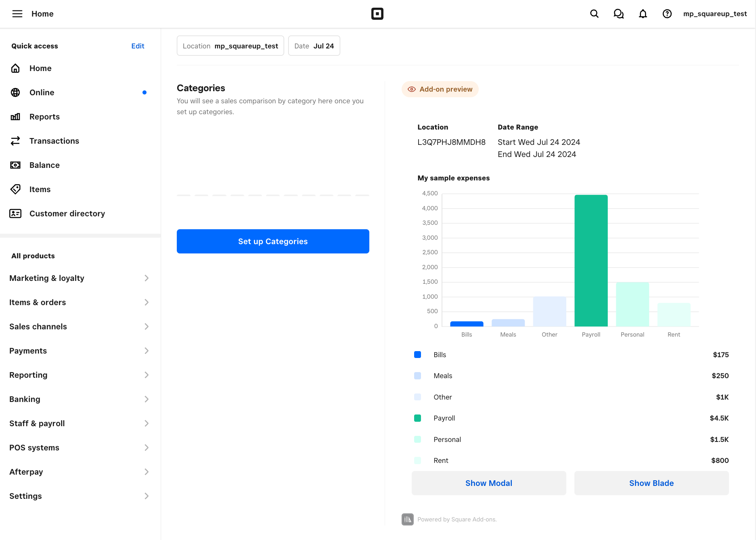Click the Meals legend color swatch
Viewport: 756px width, 540px height.
coord(418,376)
